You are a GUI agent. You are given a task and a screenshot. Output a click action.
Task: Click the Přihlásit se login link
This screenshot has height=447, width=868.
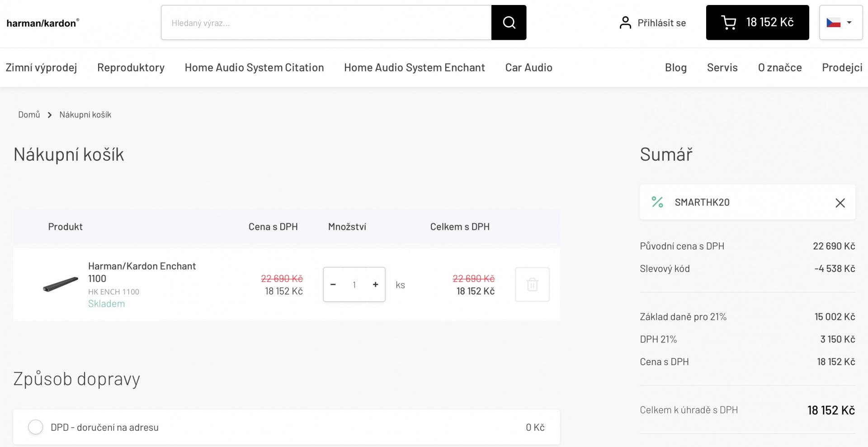pyautogui.click(x=661, y=23)
